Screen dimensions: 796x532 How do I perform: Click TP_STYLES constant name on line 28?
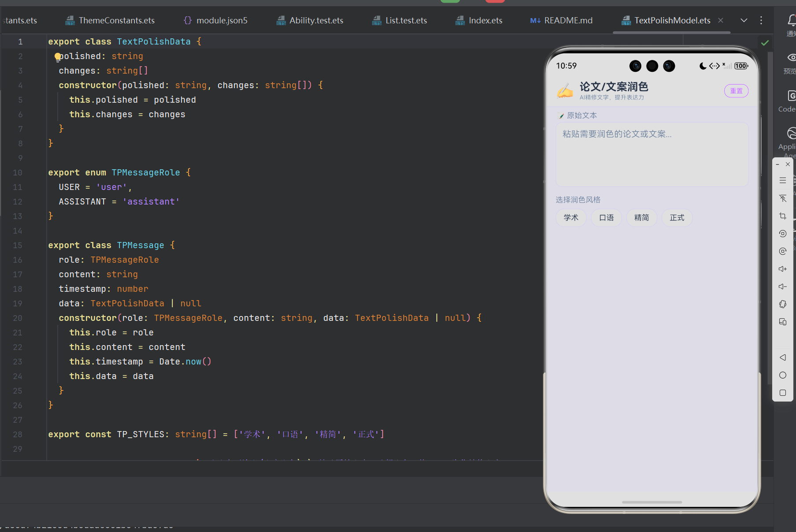[x=141, y=435]
